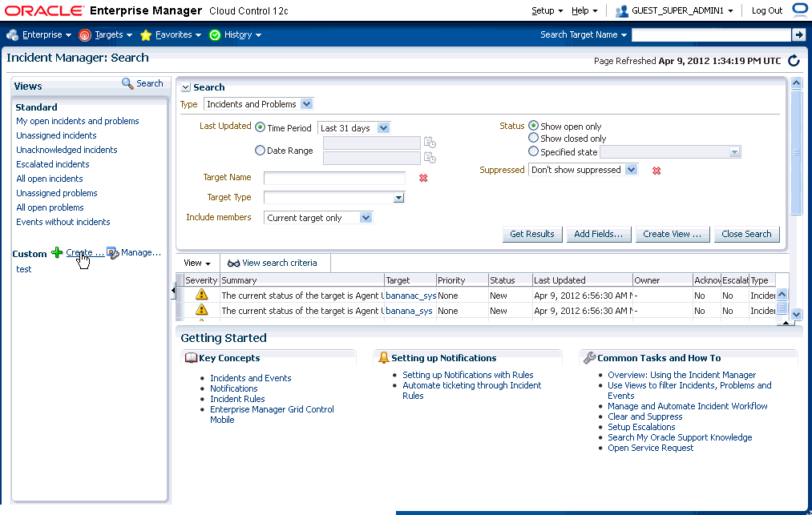Click the user account icon
The height and width of the screenshot is (515, 812).
pyautogui.click(x=622, y=11)
